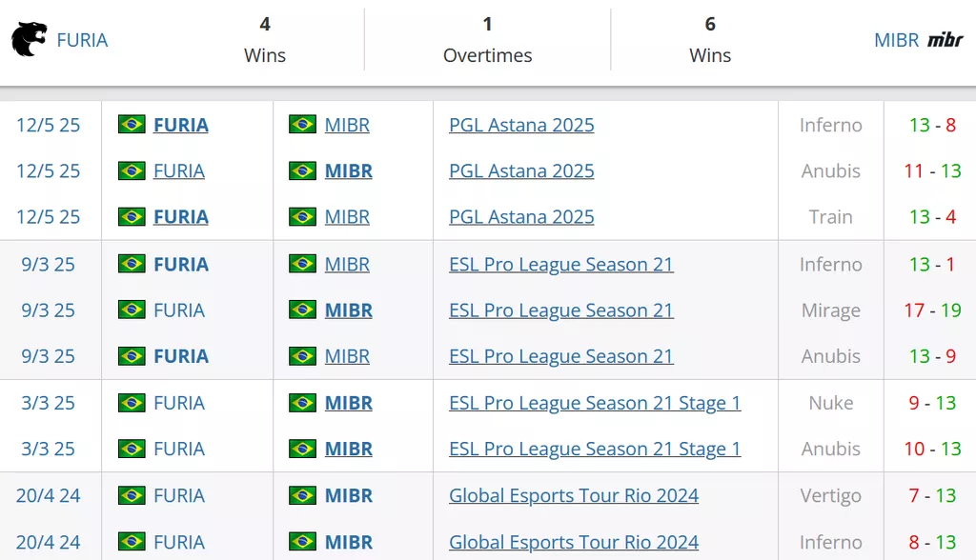Viewport: 976px width, 560px height.
Task: Click the Brazil flag beside MIBR in the Vertigo 7-13 row
Action: point(302,494)
